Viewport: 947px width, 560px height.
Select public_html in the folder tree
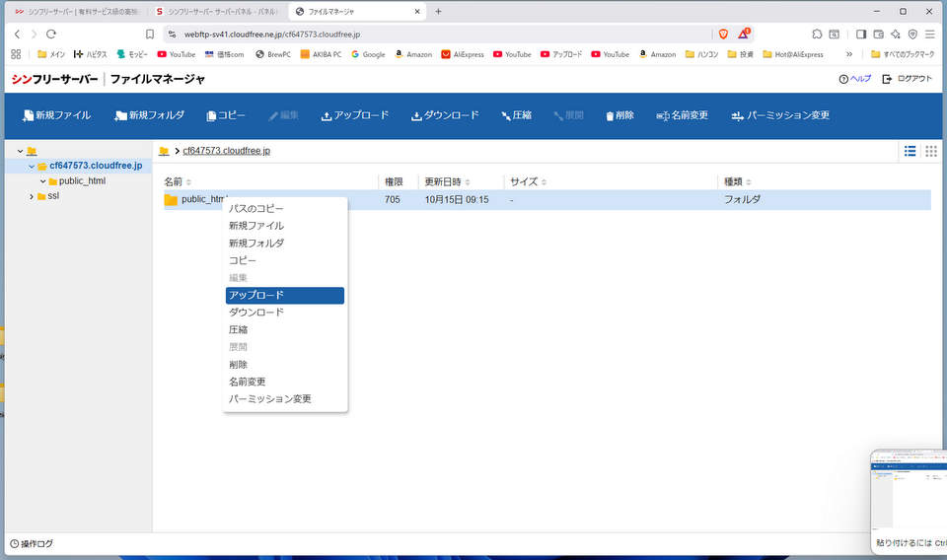pos(82,181)
